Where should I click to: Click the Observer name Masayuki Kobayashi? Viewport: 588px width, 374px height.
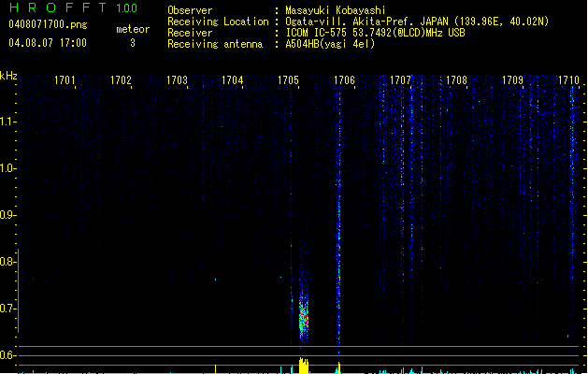coord(336,10)
